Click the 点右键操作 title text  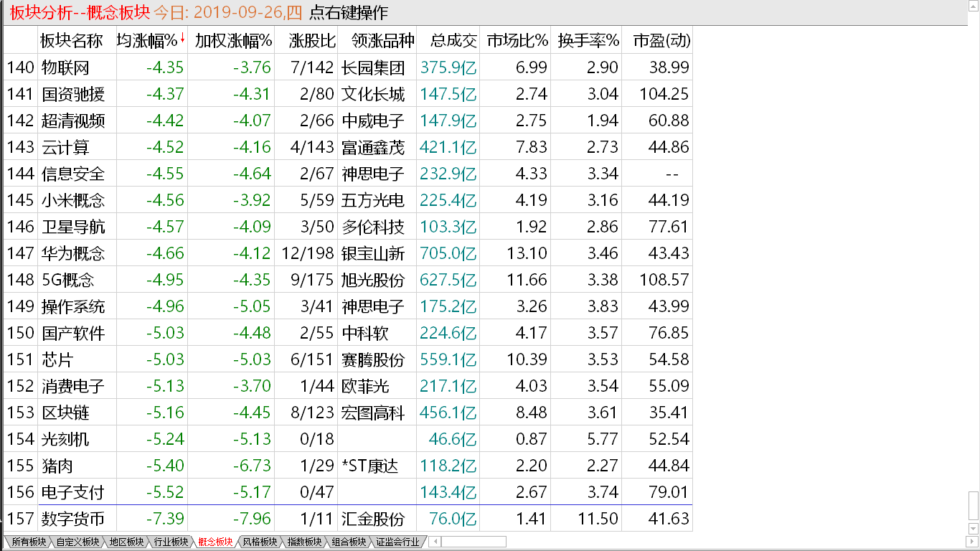348,12
